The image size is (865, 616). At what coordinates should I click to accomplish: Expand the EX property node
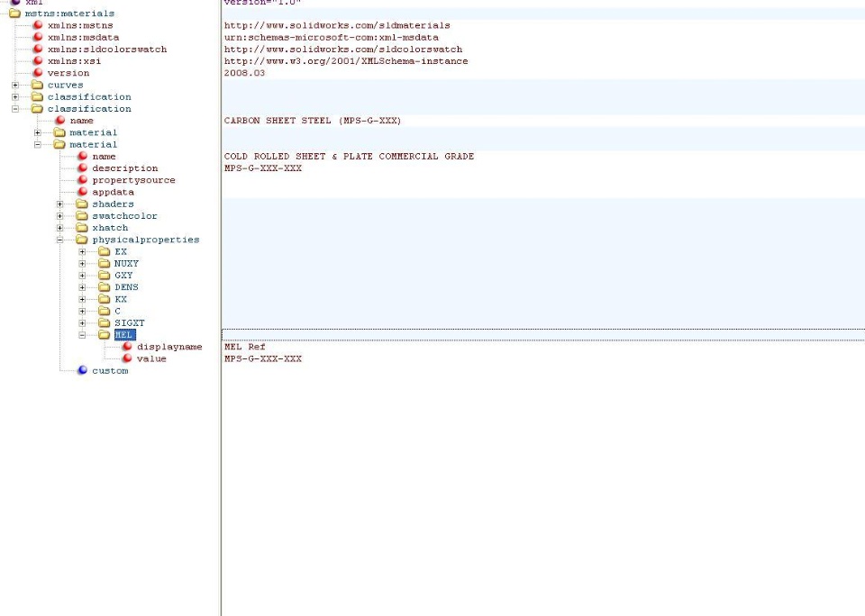click(x=82, y=251)
